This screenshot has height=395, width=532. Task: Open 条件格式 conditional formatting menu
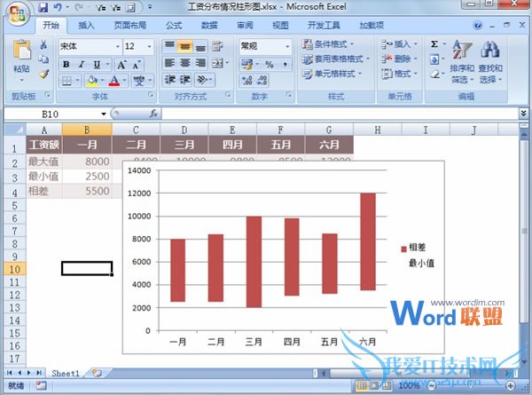328,44
